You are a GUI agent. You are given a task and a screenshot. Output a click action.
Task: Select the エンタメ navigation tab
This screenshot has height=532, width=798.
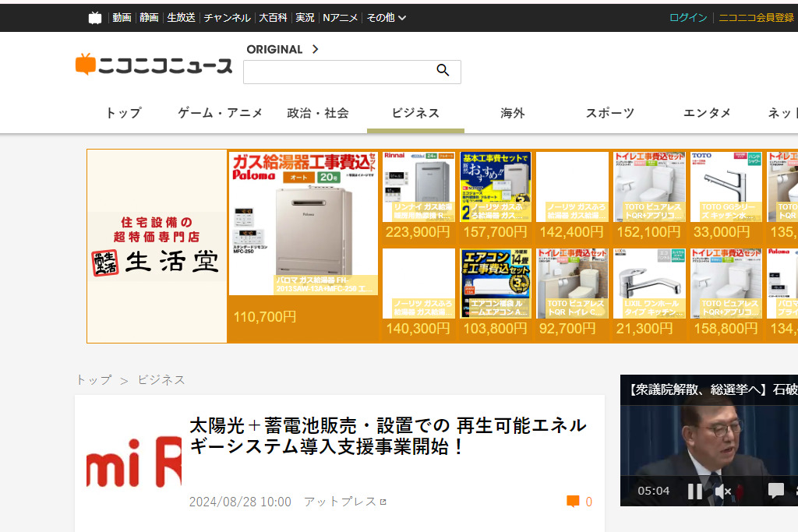[x=708, y=113]
